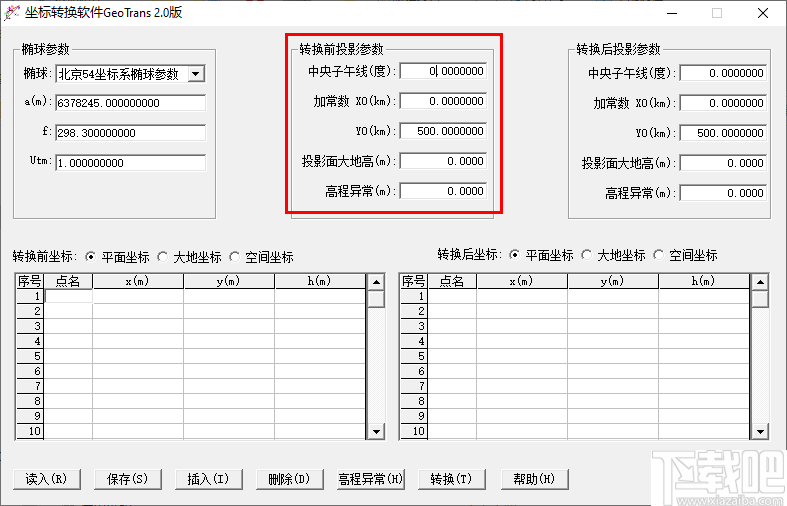Click y(m) column header in left table
The image size is (787, 506).
229,281
